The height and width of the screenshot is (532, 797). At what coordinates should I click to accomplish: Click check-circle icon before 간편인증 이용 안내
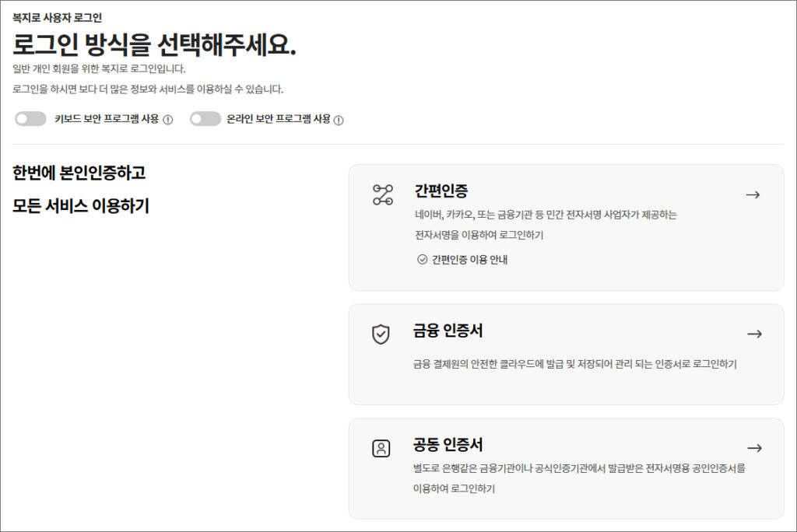point(422,260)
